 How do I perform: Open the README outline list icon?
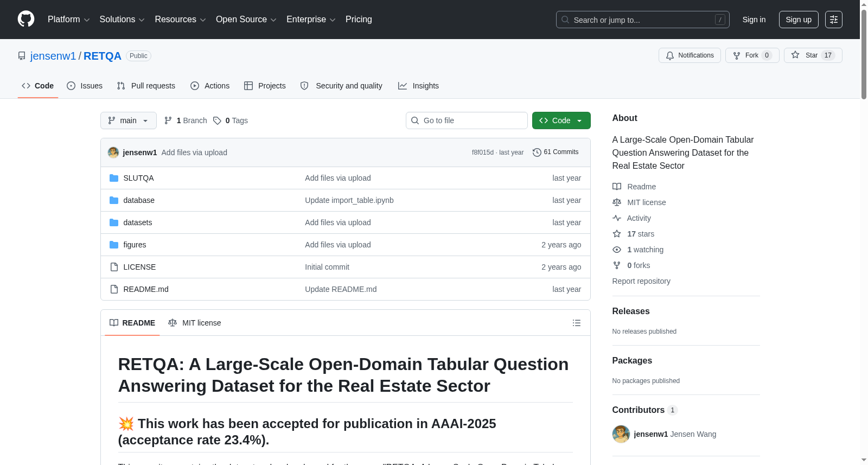577,323
